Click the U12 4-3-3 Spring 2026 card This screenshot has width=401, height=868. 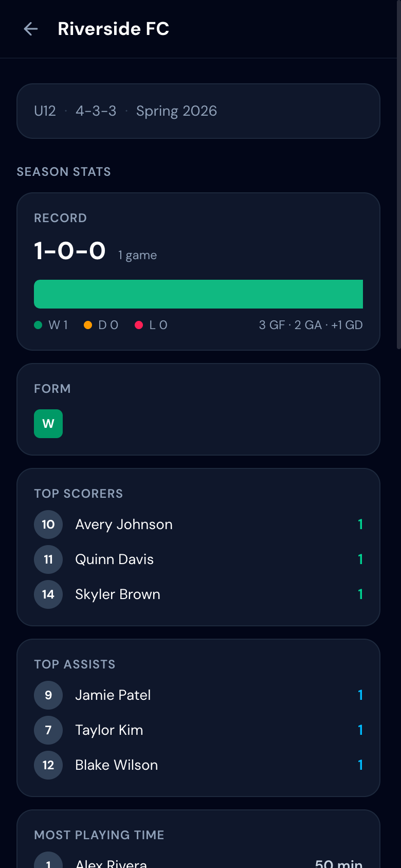tap(198, 111)
